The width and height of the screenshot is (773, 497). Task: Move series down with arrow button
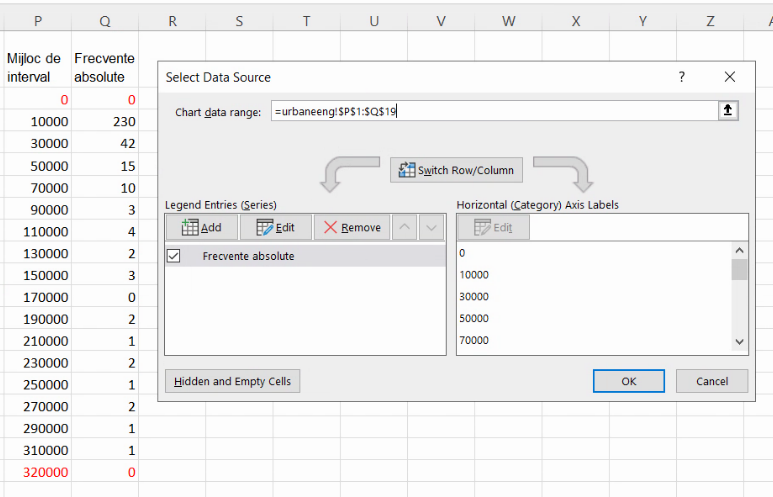[431, 227]
